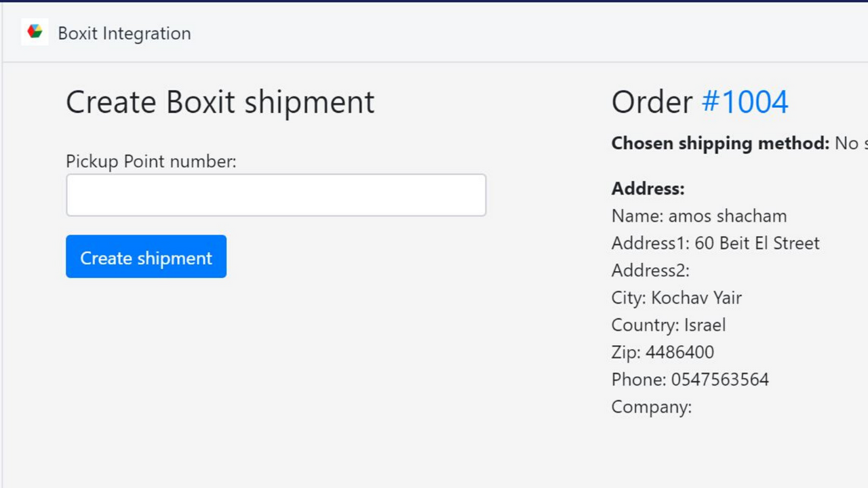Select the customer name amos shacham
Image resolution: width=868 pixels, height=488 pixels.
[698, 216]
